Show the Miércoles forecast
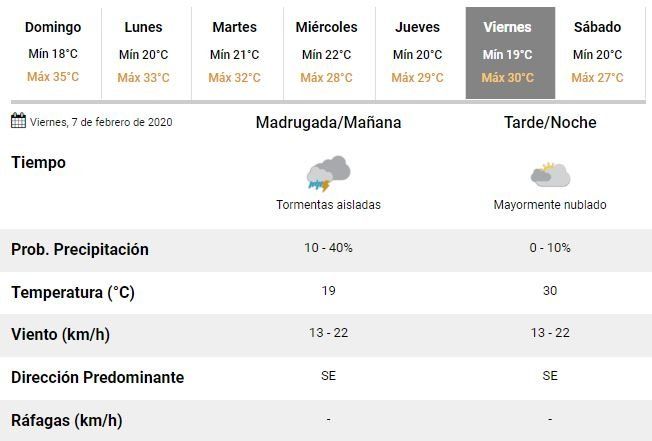The image size is (652, 441). tap(326, 52)
